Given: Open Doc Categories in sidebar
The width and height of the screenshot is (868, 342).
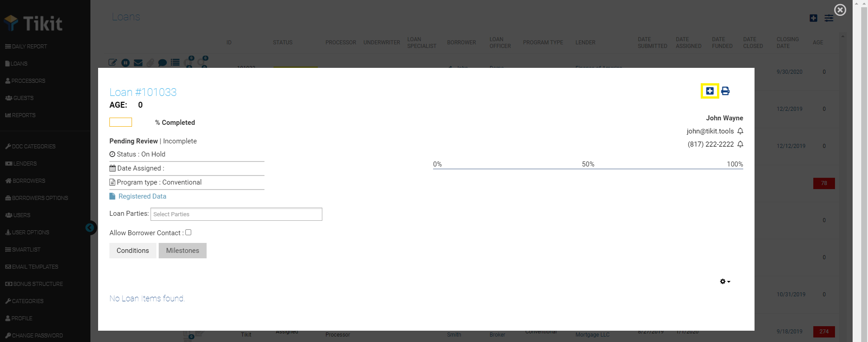Looking at the screenshot, I should pos(30,147).
